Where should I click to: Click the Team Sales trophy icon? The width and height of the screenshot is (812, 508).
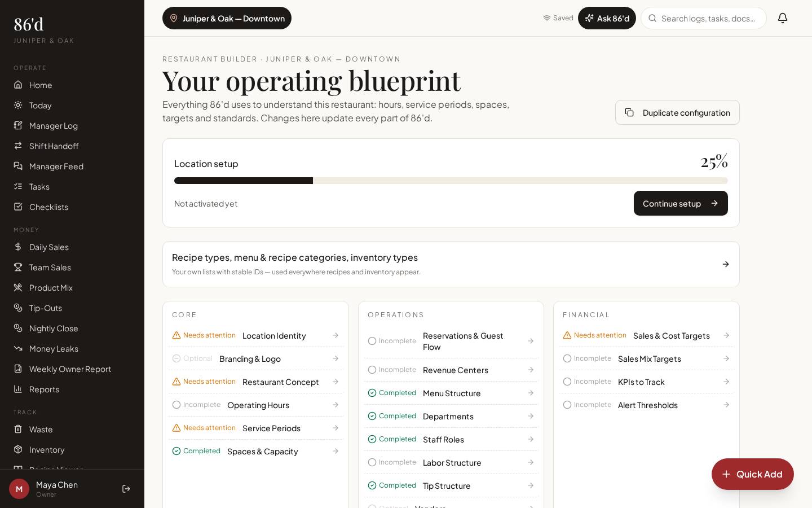(x=18, y=267)
